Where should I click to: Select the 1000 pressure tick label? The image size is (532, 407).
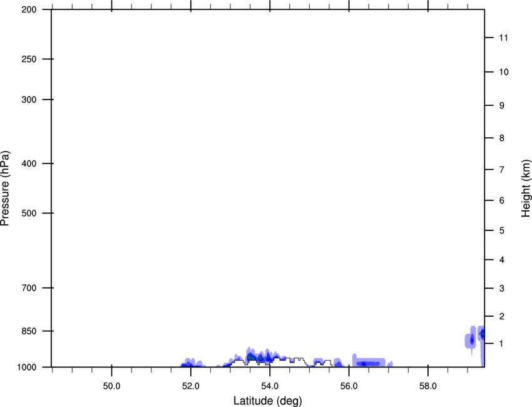(x=27, y=367)
